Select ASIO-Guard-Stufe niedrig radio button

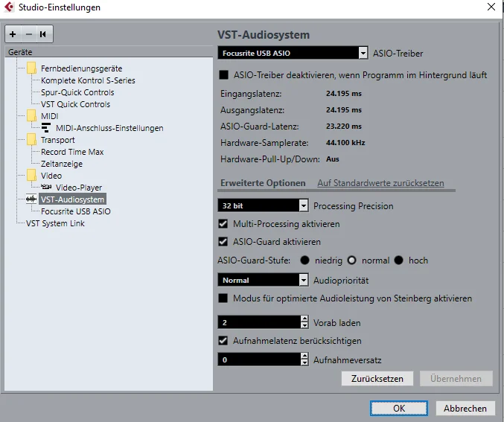pos(304,260)
